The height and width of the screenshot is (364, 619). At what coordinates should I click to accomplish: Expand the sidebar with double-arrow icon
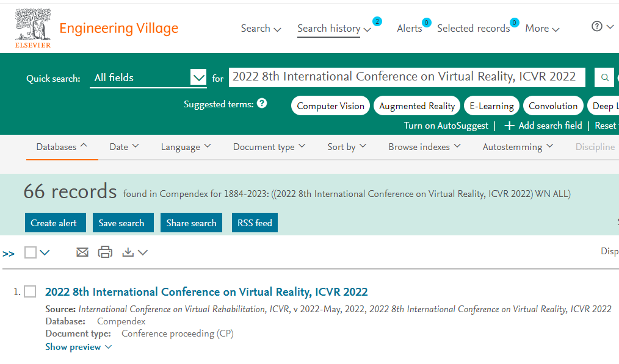(x=9, y=254)
